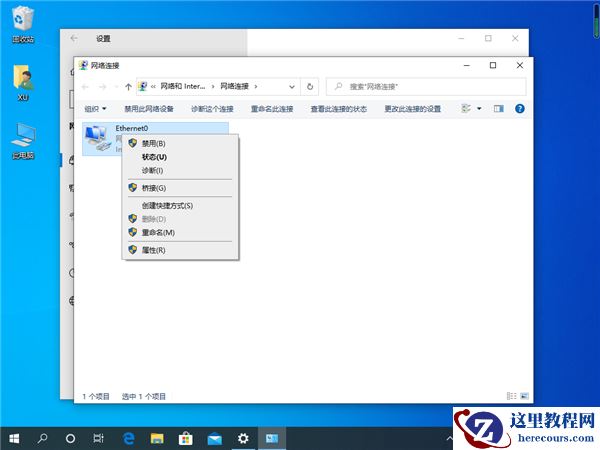
Task: Open This PC (此电脑) desktop icon
Action: point(23,141)
